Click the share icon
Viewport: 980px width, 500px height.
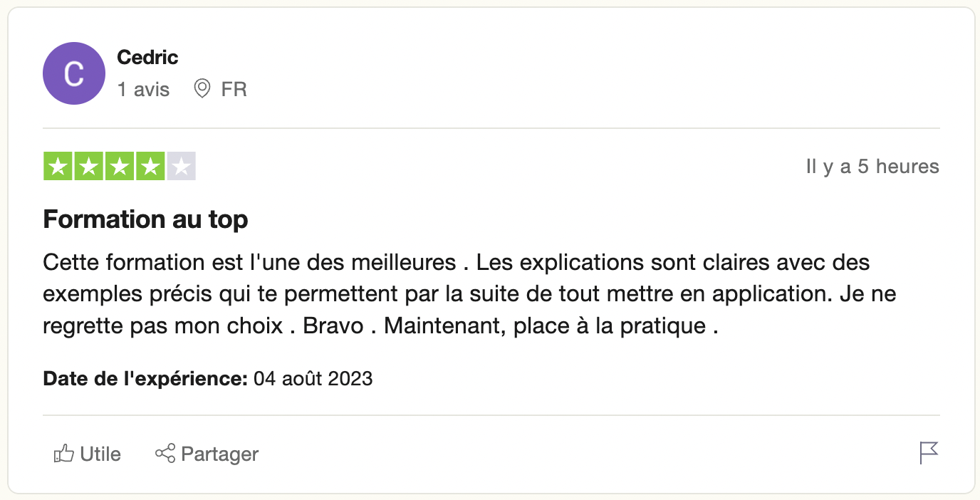(165, 454)
